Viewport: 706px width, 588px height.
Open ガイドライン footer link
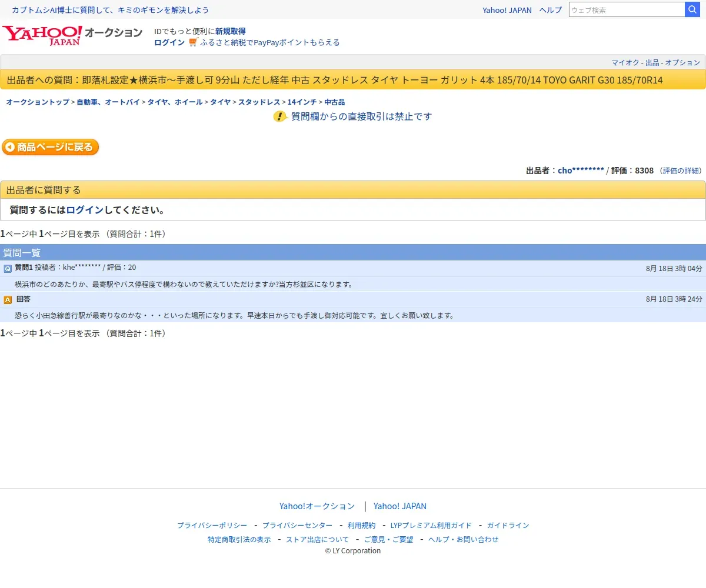(508, 526)
